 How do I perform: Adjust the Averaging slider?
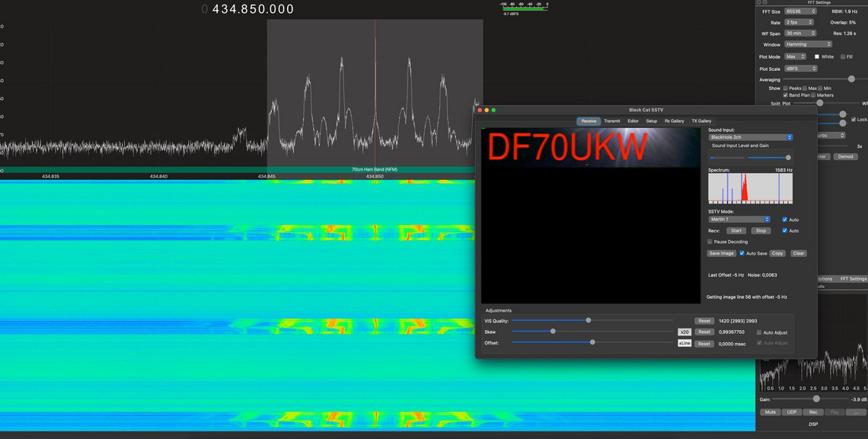[825, 79]
